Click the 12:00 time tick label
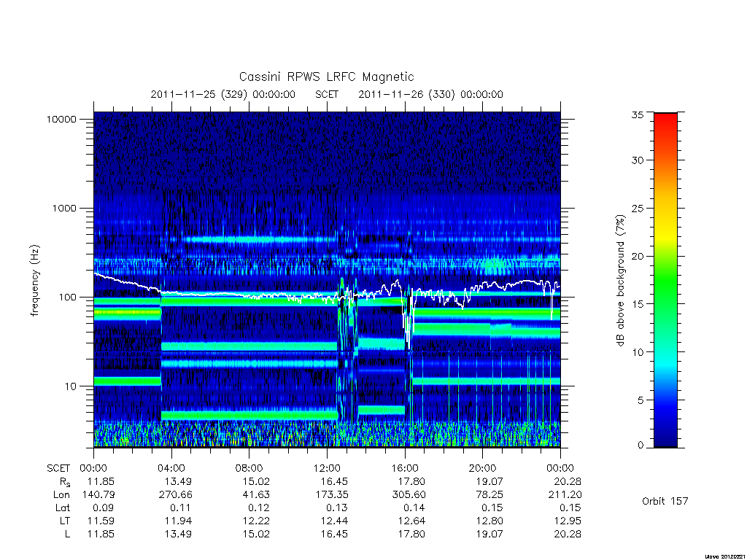The image size is (747, 560). click(x=327, y=468)
